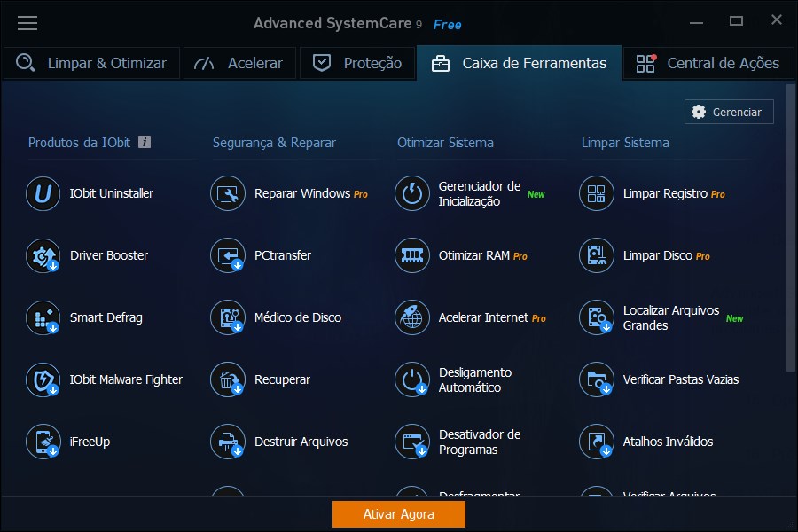Click the Limpar Disco label

point(658,255)
